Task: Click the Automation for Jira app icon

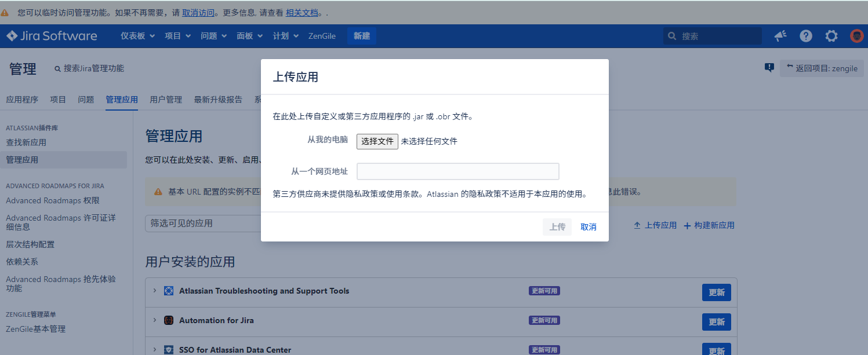Action: coord(169,320)
